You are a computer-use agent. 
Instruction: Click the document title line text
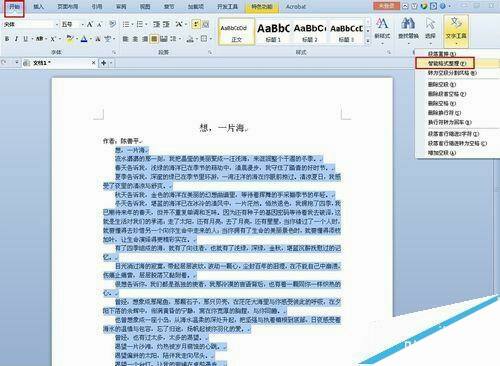pos(223,128)
